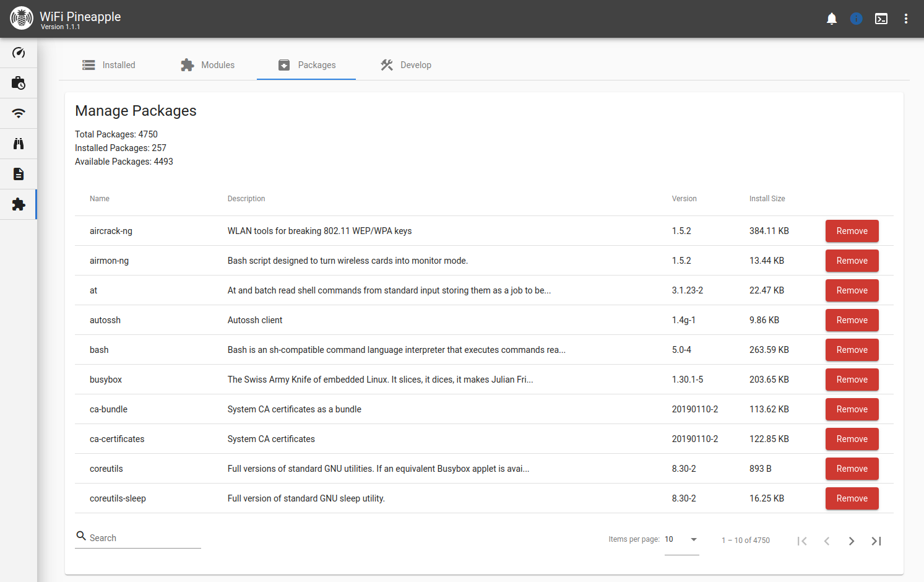Remove the at package

click(852, 290)
